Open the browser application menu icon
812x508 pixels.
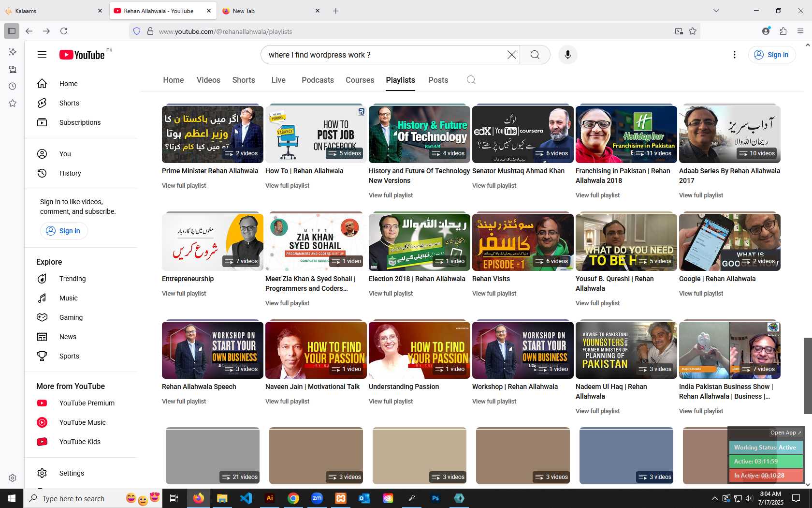pos(800,31)
